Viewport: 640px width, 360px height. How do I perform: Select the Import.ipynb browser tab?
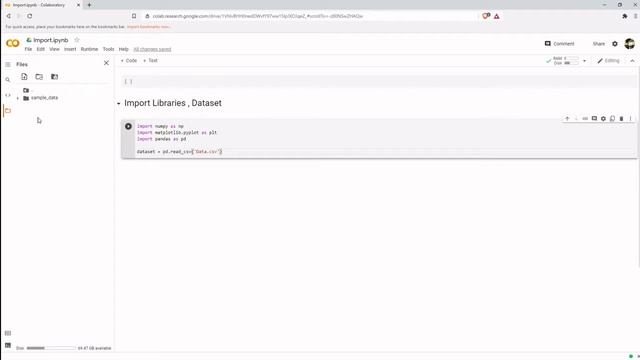point(42,5)
